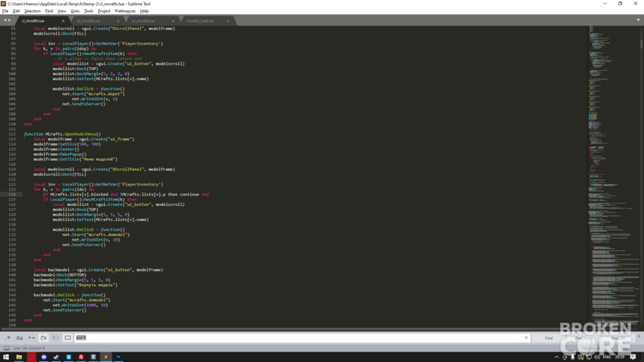This screenshot has height=362, width=644.
Task: Click the Line 124, Column 9 status text
Action: [29, 348]
